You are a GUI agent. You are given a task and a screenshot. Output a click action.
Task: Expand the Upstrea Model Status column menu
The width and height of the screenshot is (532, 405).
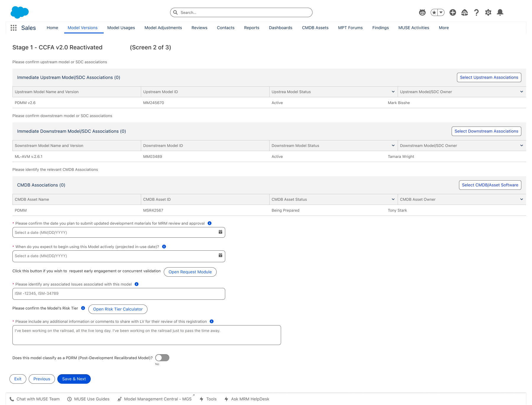[x=393, y=92]
